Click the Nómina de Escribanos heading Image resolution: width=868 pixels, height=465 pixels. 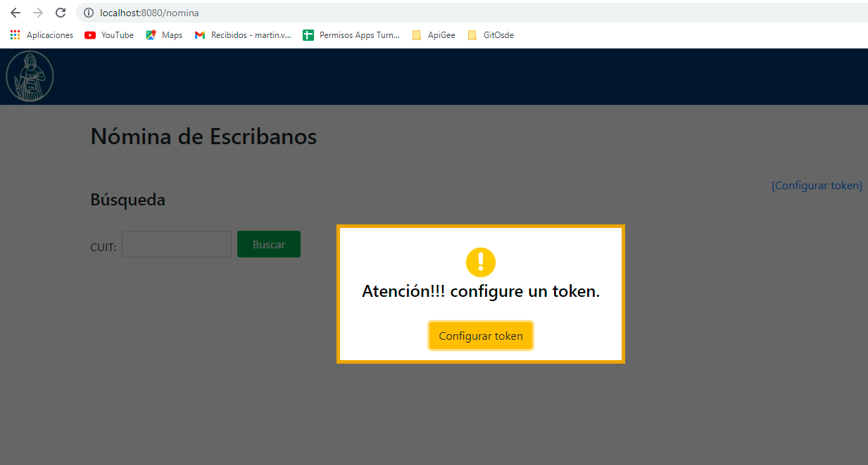(x=203, y=136)
